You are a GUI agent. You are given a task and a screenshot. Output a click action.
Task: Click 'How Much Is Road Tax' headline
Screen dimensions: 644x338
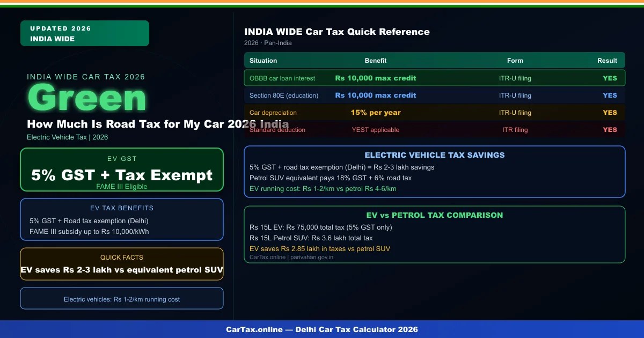coord(158,124)
